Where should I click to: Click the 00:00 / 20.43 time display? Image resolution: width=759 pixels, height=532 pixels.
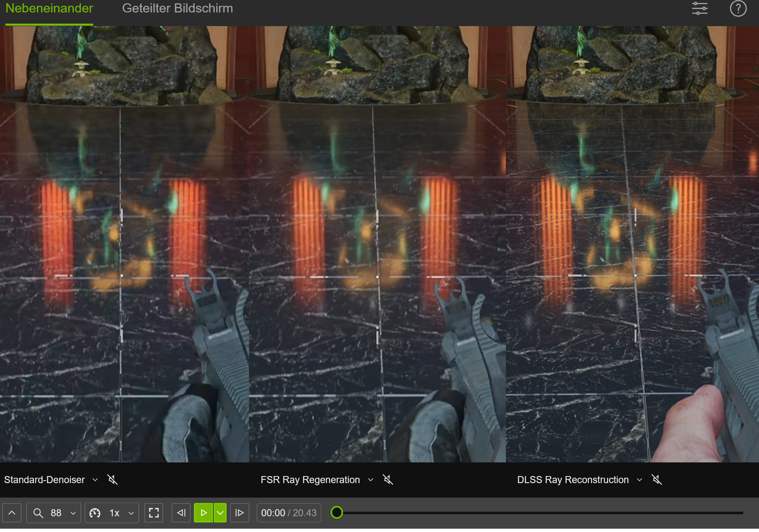click(289, 513)
